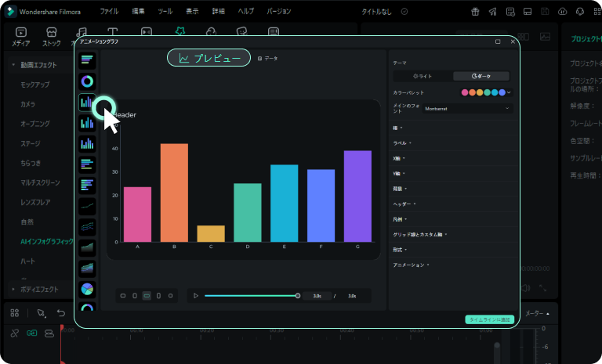This screenshot has width=602, height=364.
Task: Select the horizontal bar chart at top of list
Action: pos(87,60)
